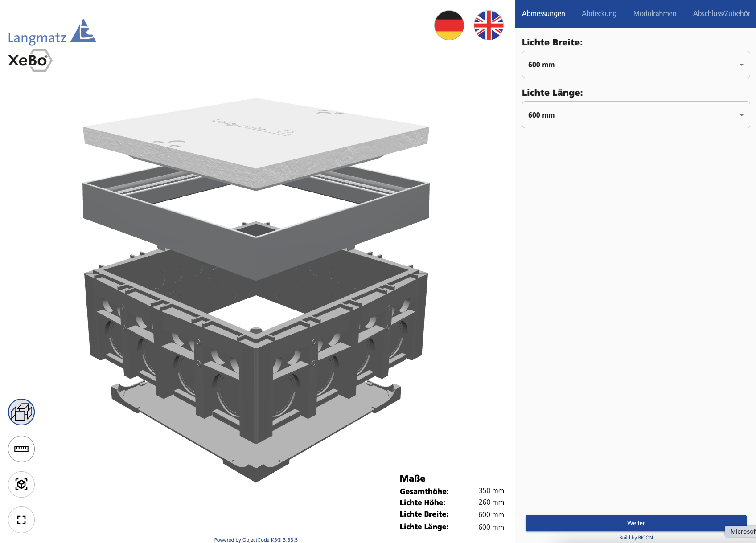Open the Build by BICON link
Image resolution: width=756 pixels, height=543 pixels.
tap(636, 538)
